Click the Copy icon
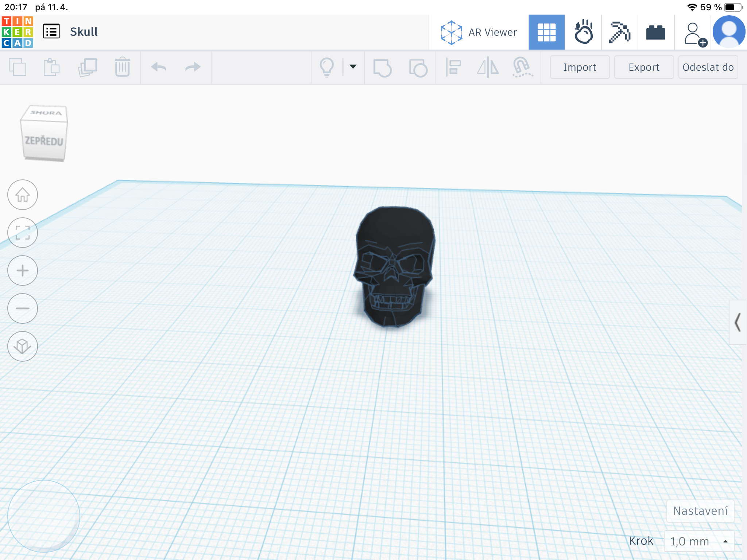The image size is (747, 560). click(18, 67)
